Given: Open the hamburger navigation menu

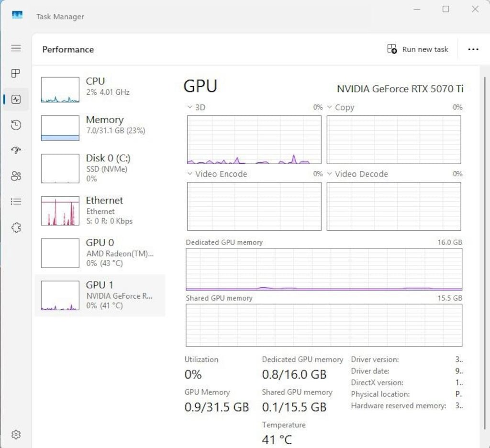Looking at the screenshot, I should (x=16, y=48).
